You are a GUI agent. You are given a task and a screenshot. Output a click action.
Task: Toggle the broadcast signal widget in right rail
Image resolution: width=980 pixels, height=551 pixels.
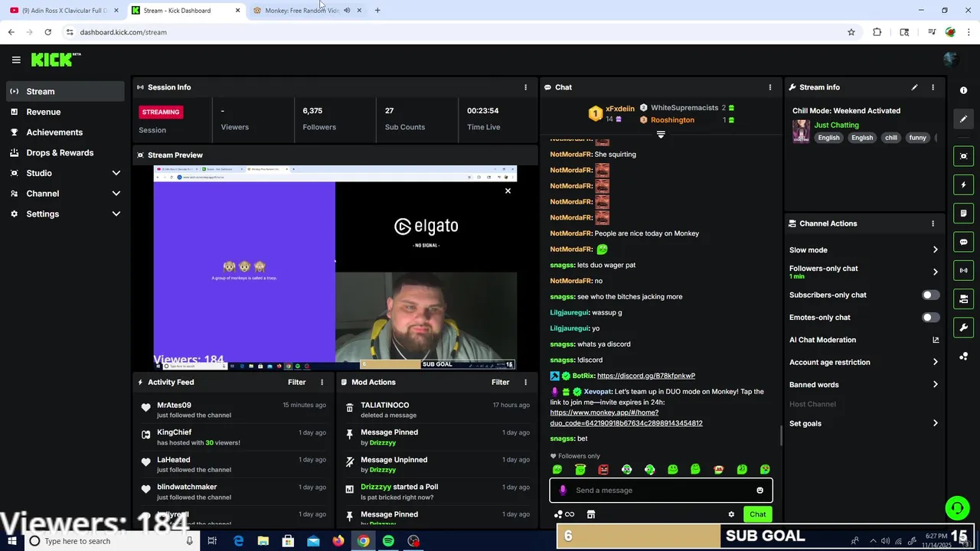pos(964,270)
